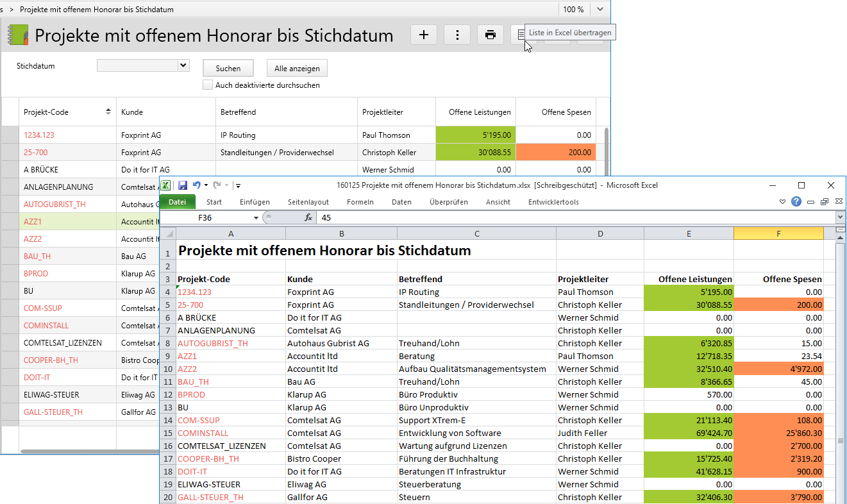
Task: Expand the Excel formula bar
Action: 841,218
